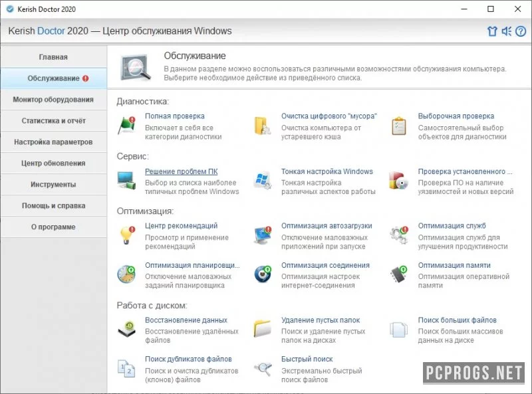532x394 pixels.
Task: Click the Поиск дубликатов файлов icon
Action: [126, 369]
